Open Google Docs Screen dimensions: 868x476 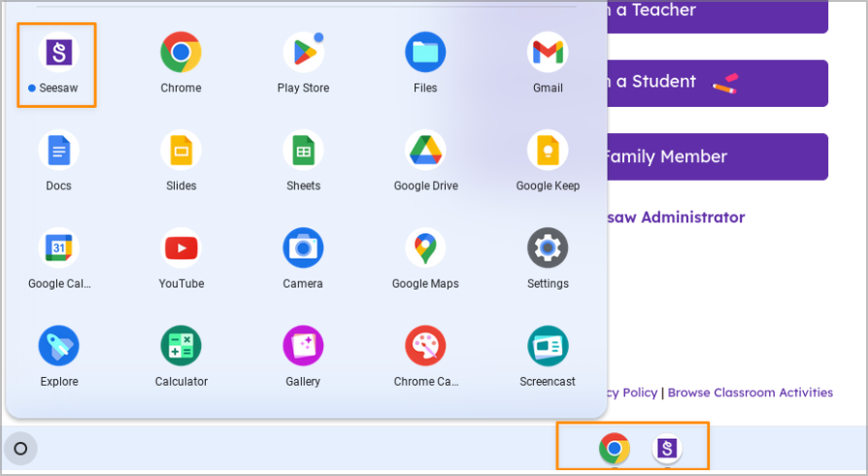(58, 151)
